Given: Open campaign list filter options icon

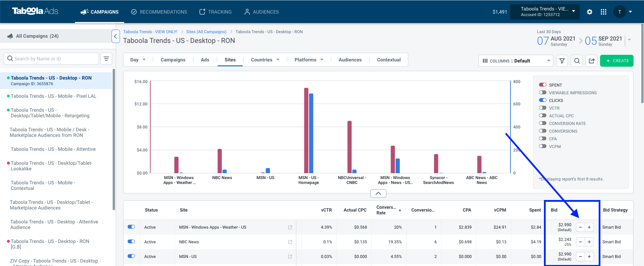Looking at the screenshot, I should [x=106, y=59].
